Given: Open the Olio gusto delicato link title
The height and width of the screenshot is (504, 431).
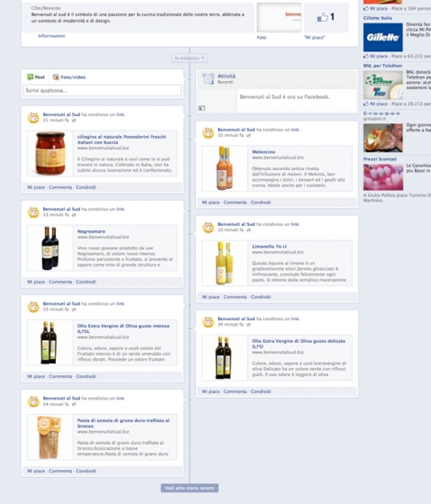Looking at the screenshot, I should (x=298, y=344).
